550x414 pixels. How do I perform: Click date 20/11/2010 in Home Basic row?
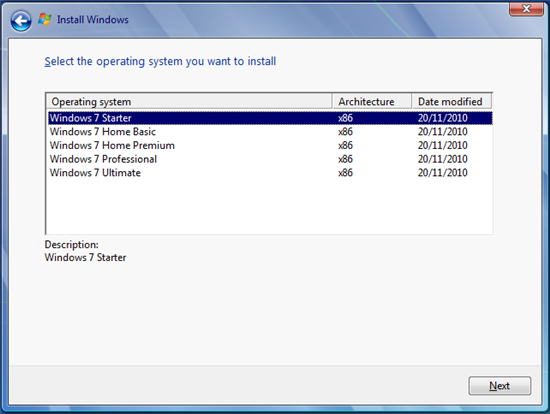443,132
